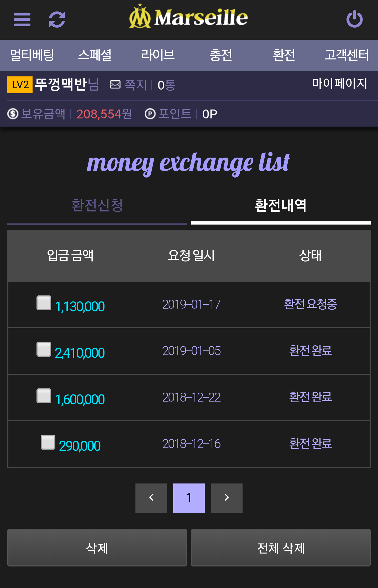Tick checkbox for 2,410,000 entry
The image size is (378, 588).
[x=44, y=349]
